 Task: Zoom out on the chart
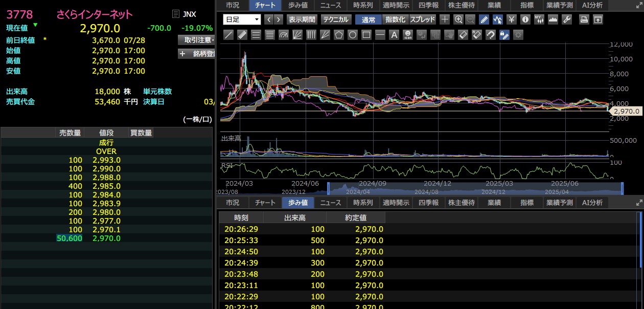[470, 19]
